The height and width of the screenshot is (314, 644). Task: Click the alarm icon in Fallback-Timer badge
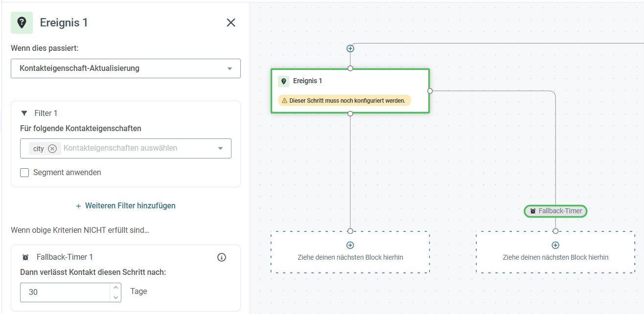[x=533, y=211]
